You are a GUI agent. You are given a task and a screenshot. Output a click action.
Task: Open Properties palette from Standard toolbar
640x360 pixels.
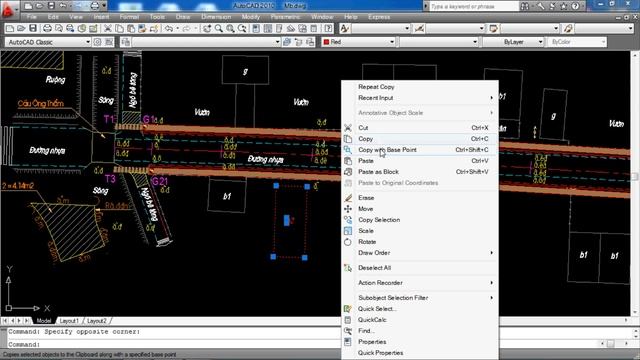point(256,28)
